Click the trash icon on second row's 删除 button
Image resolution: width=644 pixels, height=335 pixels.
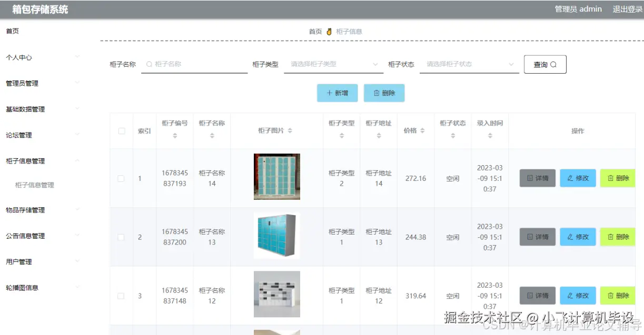tap(611, 237)
